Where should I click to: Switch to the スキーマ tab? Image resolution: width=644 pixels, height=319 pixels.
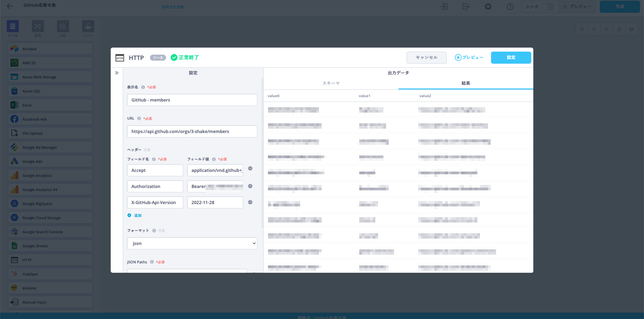click(x=331, y=83)
